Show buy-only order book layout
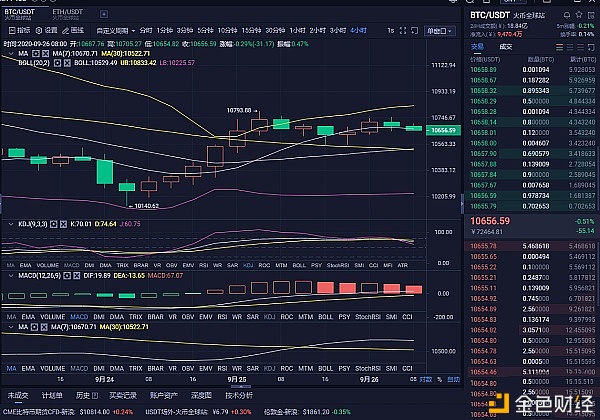Image resolution: width=600 pixels, height=420 pixels. (x=570, y=47)
